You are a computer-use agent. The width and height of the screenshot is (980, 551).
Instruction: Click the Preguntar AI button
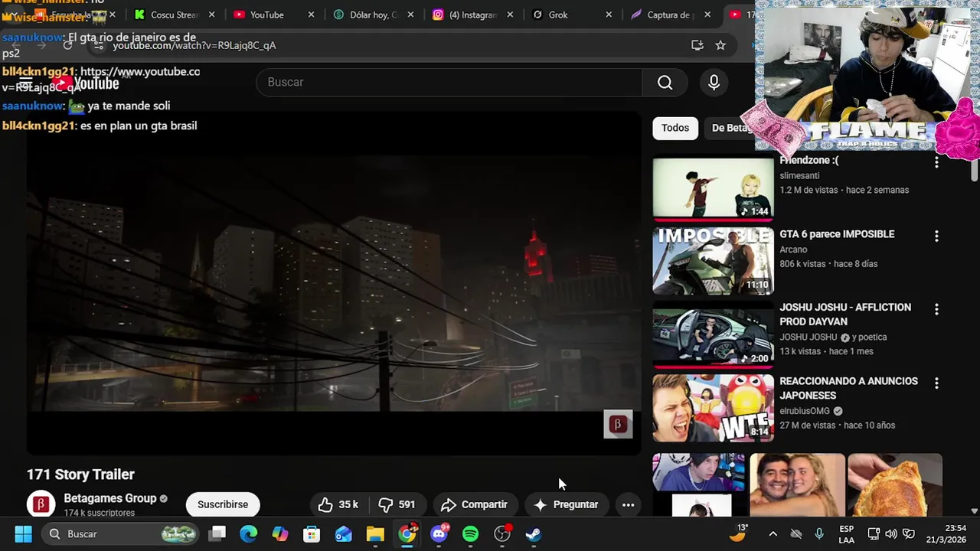tap(566, 504)
